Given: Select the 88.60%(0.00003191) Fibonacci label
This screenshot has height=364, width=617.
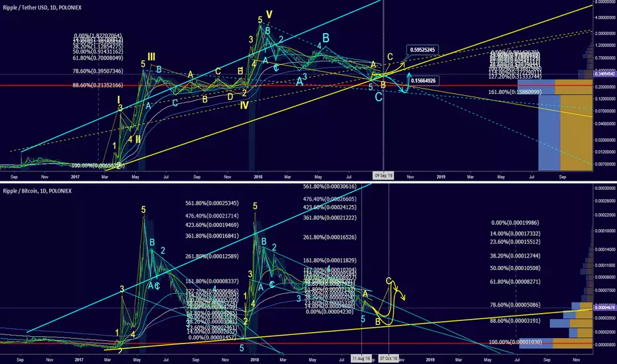Looking at the screenshot, I should [x=515, y=321].
